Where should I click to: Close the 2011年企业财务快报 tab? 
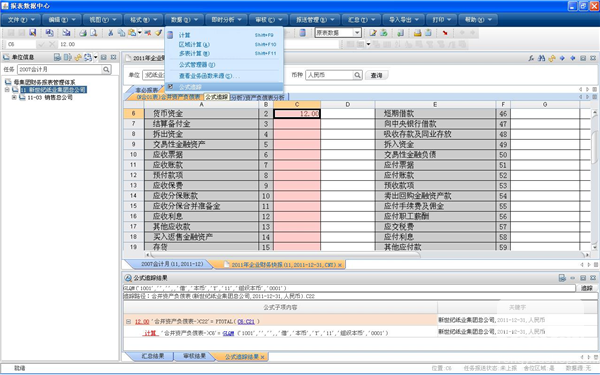coord(340,265)
